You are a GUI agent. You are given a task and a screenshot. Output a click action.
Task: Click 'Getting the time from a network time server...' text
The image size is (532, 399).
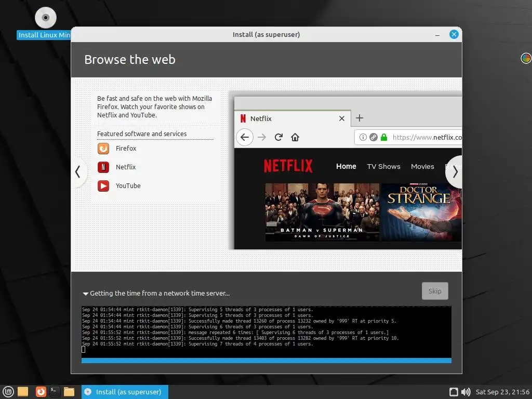[x=160, y=294]
